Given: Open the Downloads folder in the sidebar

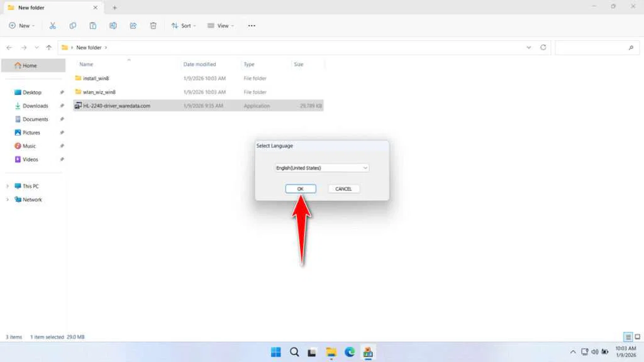Looking at the screenshot, I should (35, 106).
